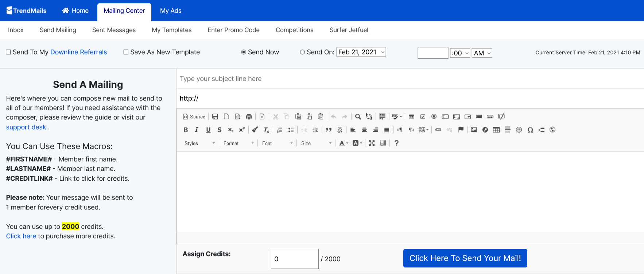Click the Find magnifier icon
The width and height of the screenshot is (644, 274).
click(x=358, y=117)
